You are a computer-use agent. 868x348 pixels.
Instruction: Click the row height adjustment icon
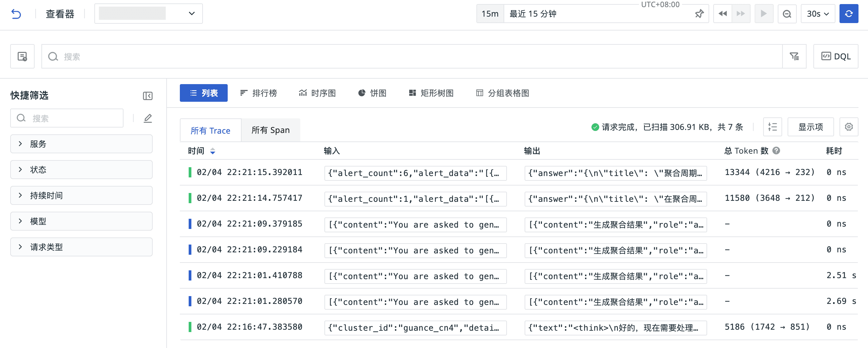pos(772,127)
